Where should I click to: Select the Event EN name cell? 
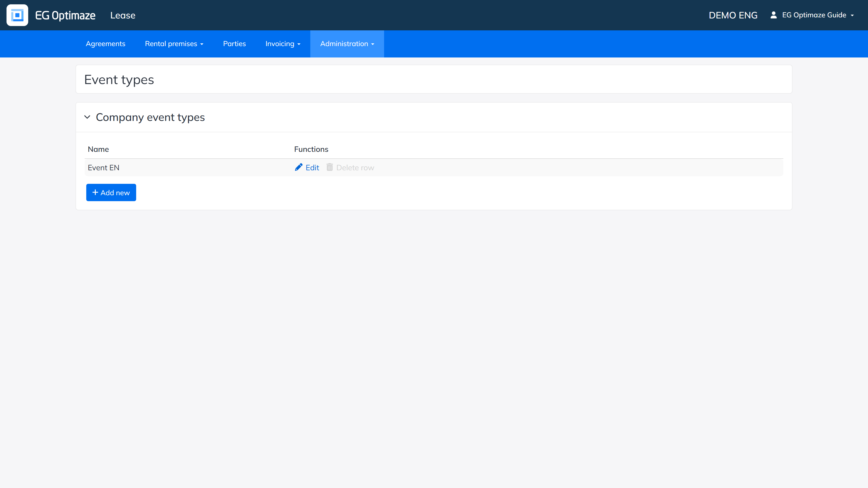(103, 168)
